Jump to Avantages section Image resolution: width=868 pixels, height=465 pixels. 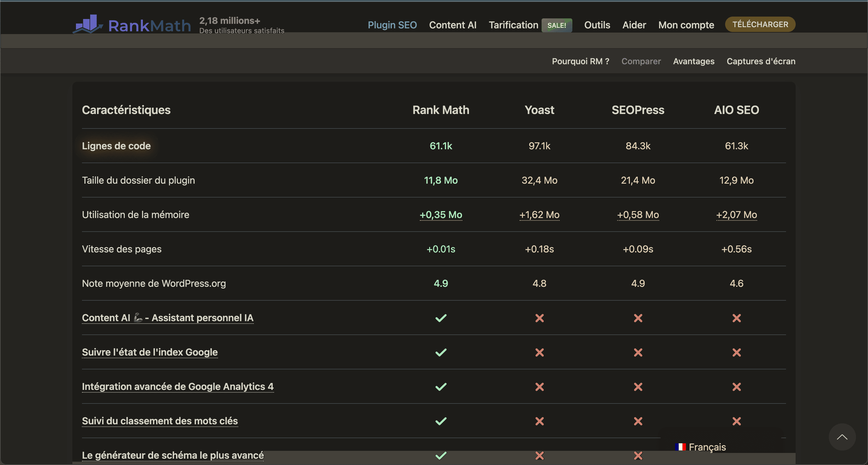[x=693, y=61]
